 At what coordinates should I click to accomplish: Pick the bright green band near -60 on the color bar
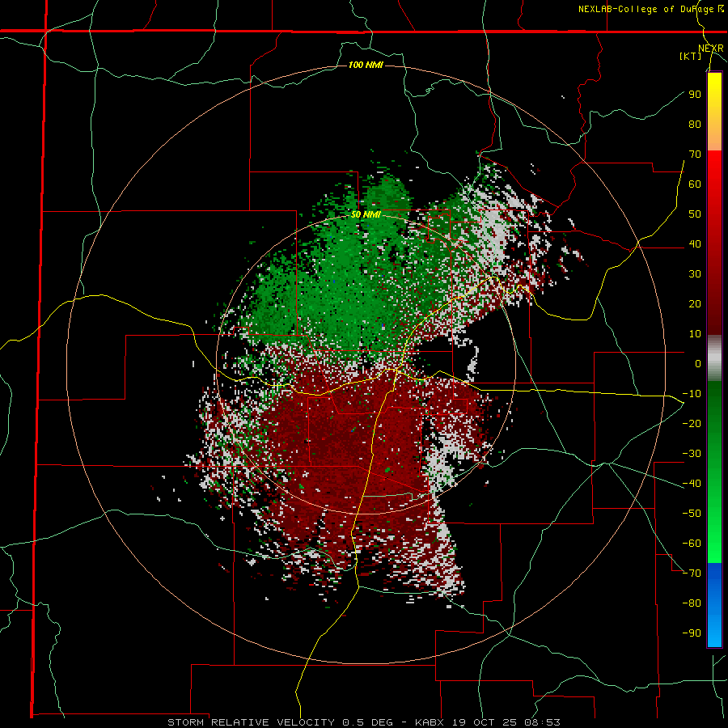click(x=714, y=550)
